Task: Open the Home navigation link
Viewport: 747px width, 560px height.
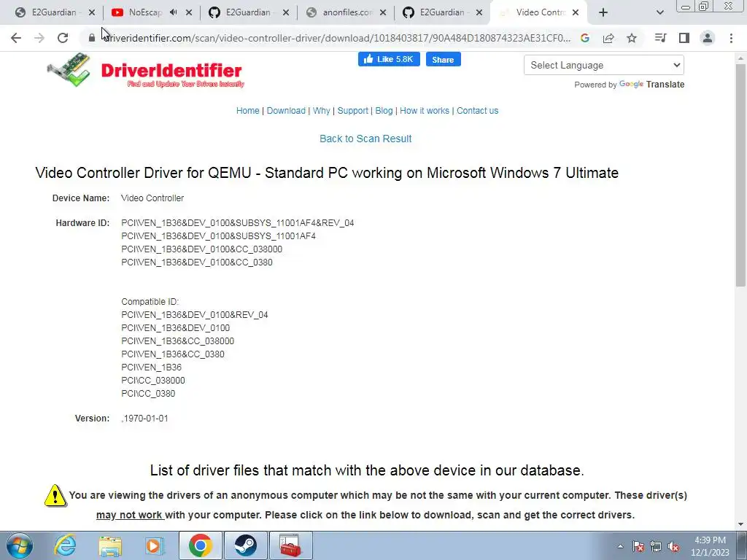Action: [248, 111]
